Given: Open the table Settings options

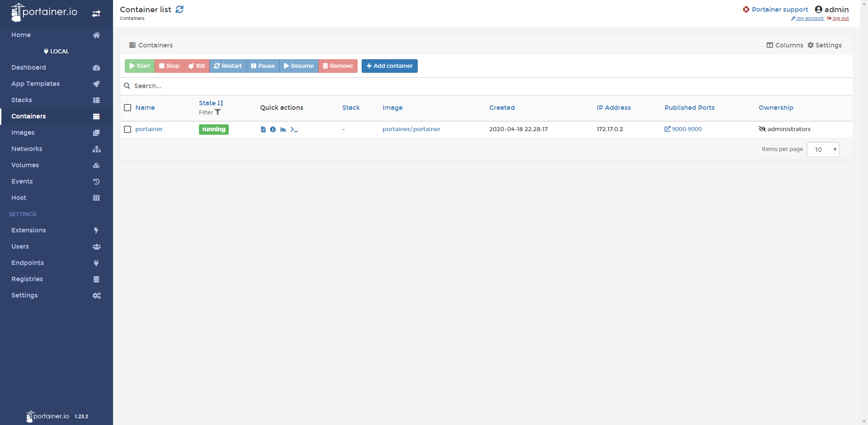Looking at the screenshot, I should coord(825,45).
